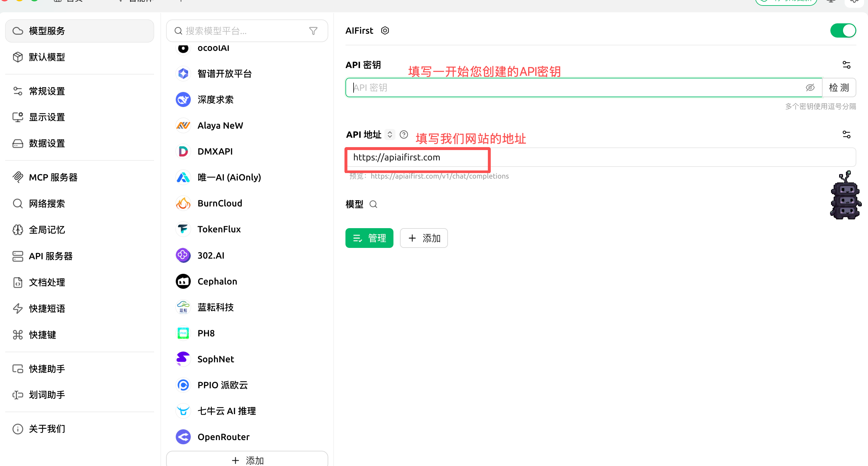Select PPIO 派欧云 provider icon
Viewport: 868px width, 466px height.
(183, 385)
